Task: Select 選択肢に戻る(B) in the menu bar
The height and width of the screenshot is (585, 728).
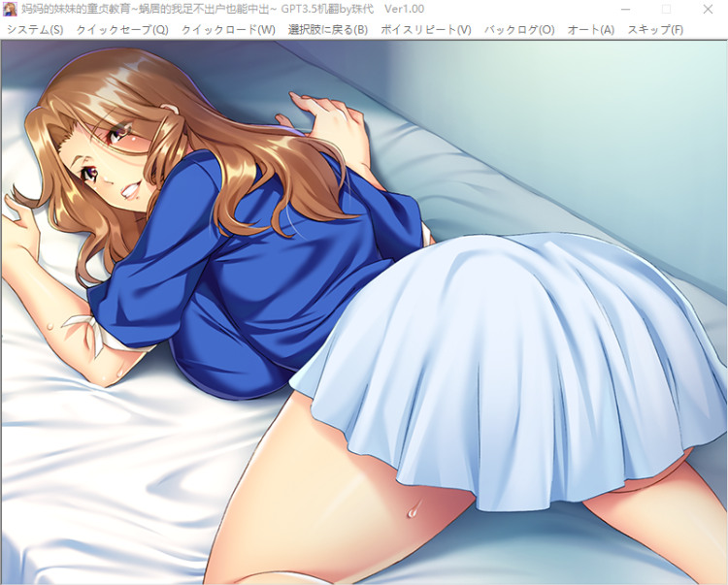Action: pyautogui.click(x=328, y=30)
